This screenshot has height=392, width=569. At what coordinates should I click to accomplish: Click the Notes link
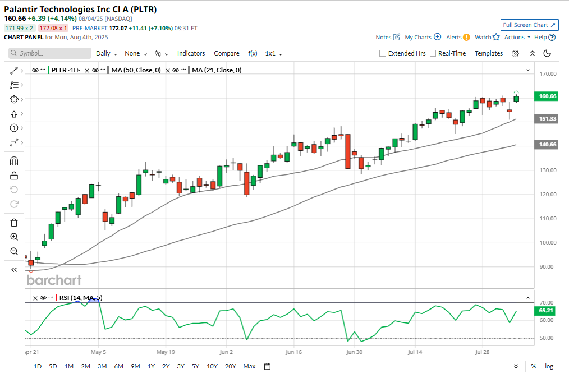(x=383, y=37)
